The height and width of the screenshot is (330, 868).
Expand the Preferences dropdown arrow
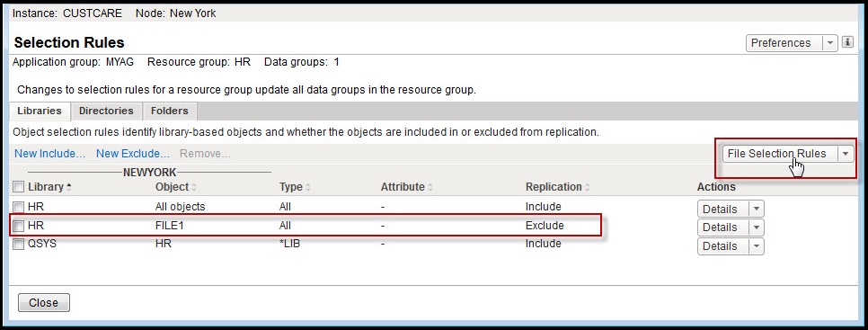pos(829,42)
